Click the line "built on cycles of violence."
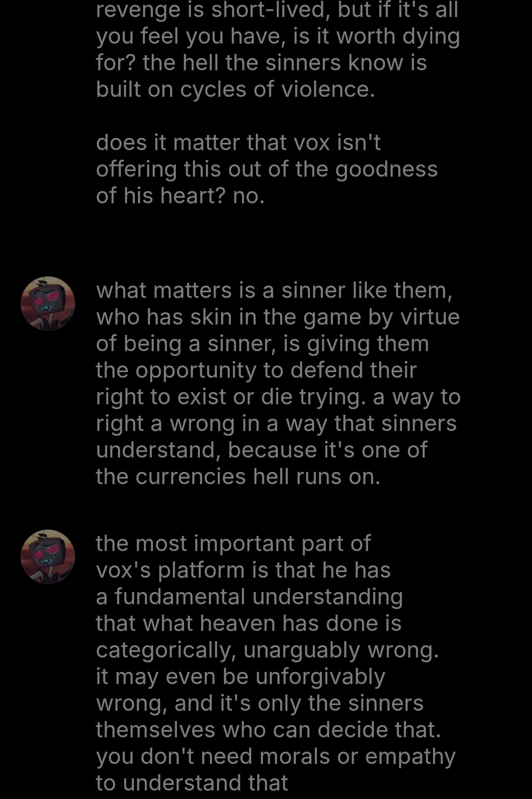The height and width of the screenshot is (799, 532). point(236,89)
